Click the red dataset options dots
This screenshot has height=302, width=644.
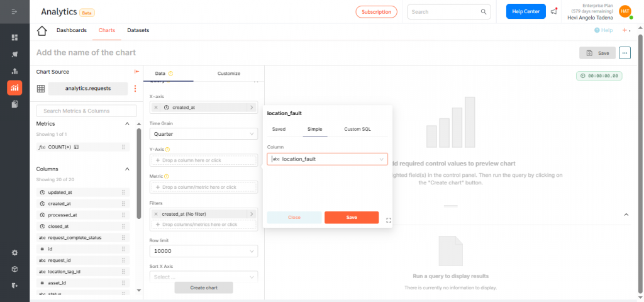coord(135,89)
